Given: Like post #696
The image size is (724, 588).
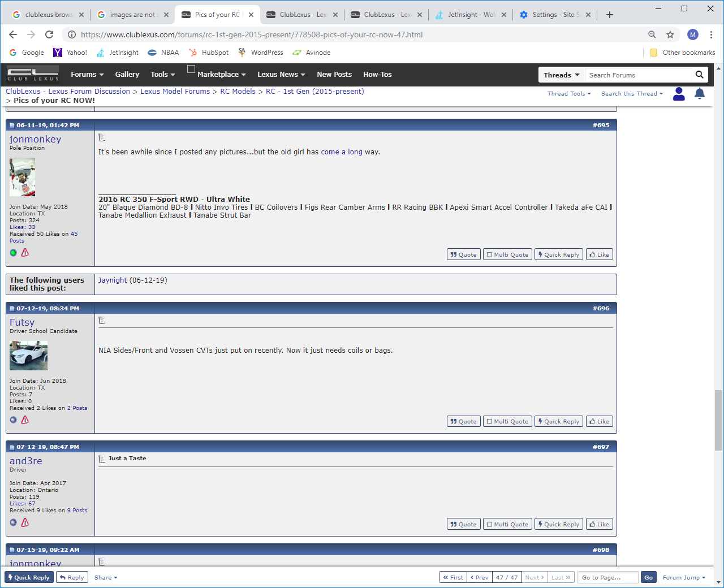Looking at the screenshot, I should tap(599, 421).
